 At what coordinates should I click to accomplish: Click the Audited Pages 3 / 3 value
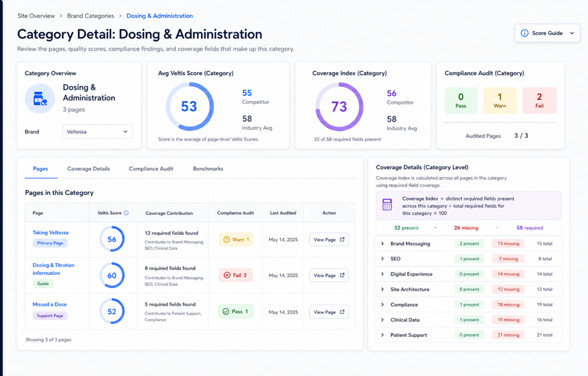click(x=521, y=135)
